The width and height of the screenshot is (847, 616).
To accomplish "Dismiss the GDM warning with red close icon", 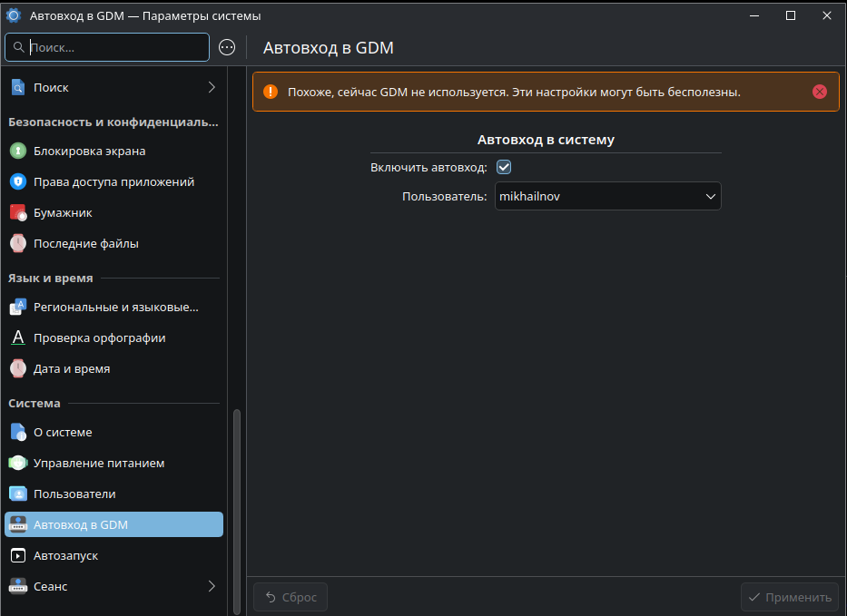I will pos(820,92).
